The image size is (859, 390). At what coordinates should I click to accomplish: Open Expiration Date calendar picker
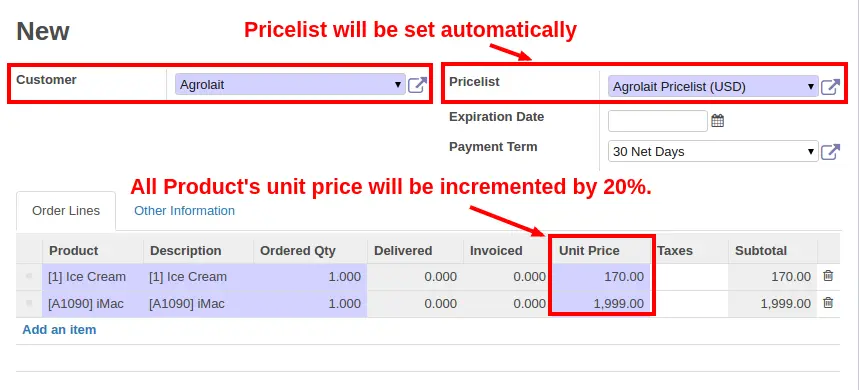click(x=718, y=121)
